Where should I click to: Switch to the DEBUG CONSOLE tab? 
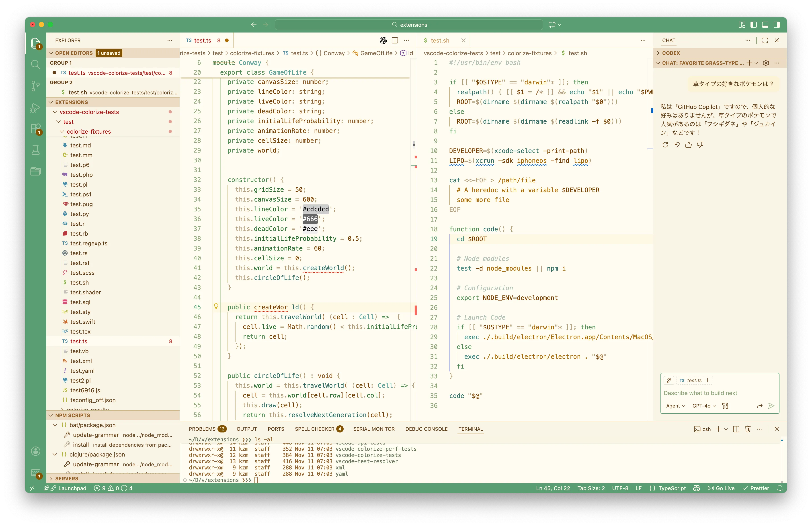coord(426,429)
